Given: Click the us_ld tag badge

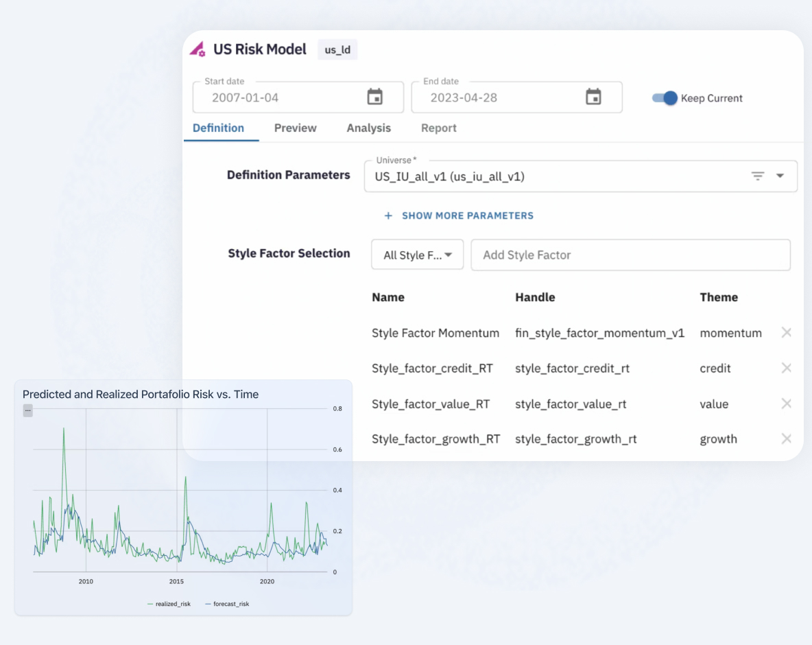Looking at the screenshot, I should (x=337, y=49).
